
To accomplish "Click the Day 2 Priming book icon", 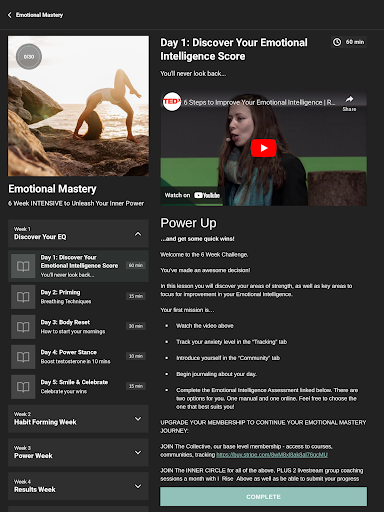I will coord(23,297).
